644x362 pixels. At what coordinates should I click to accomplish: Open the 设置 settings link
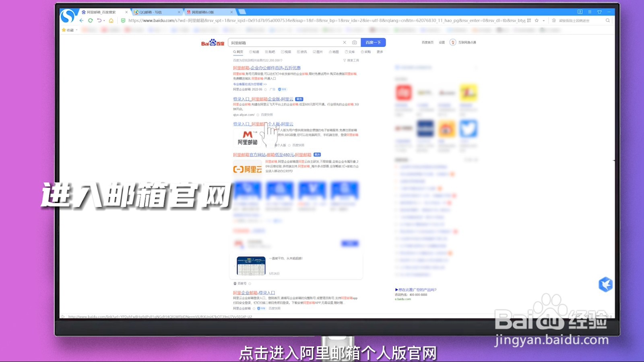(442, 42)
